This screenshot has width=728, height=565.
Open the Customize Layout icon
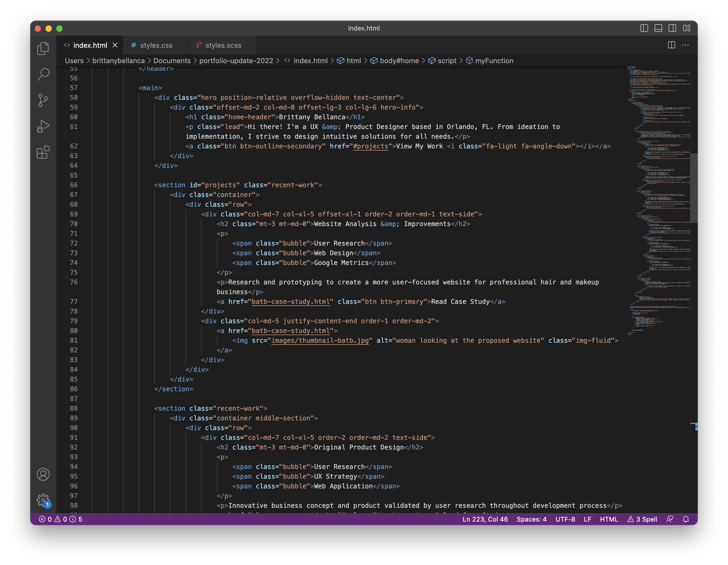coord(686,28)
